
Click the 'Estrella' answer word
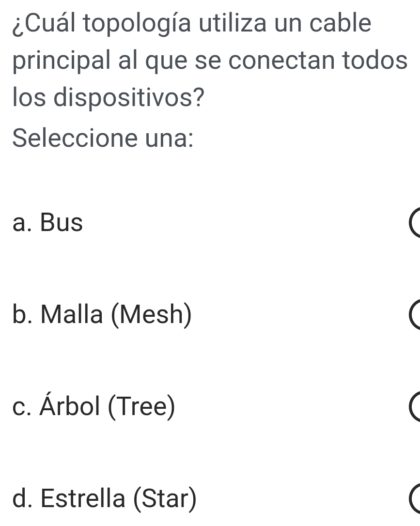(83, 498)
